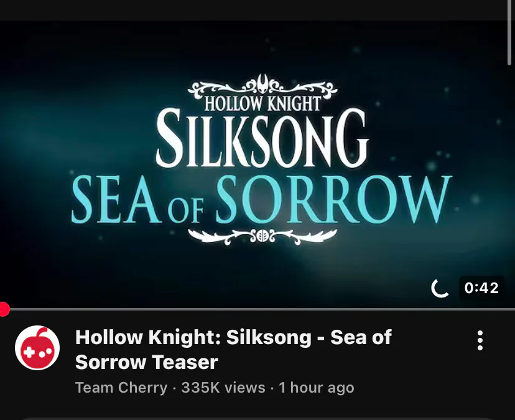The image size is (515, 420).
Task: Click the 335K views text
Action: point(223,388)
